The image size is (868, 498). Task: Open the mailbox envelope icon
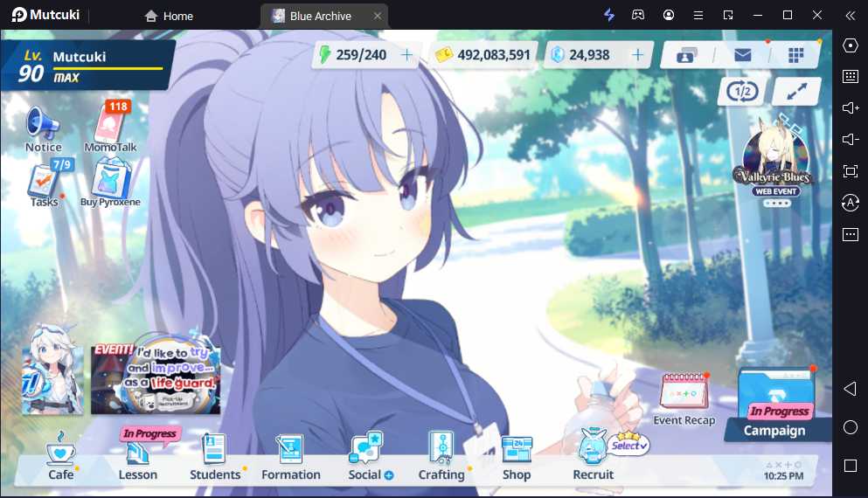pyautogui.click(x=742, y=55)
